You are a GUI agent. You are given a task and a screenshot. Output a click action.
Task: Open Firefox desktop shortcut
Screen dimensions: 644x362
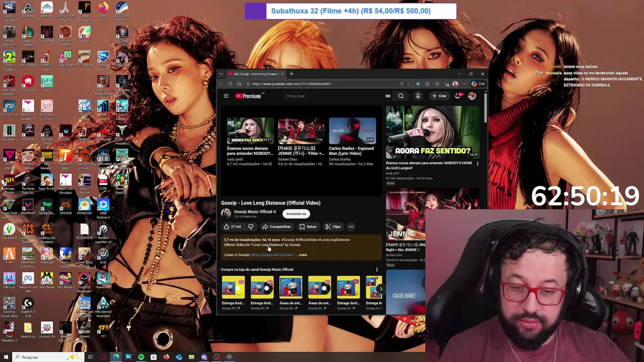tap(103, 10)
